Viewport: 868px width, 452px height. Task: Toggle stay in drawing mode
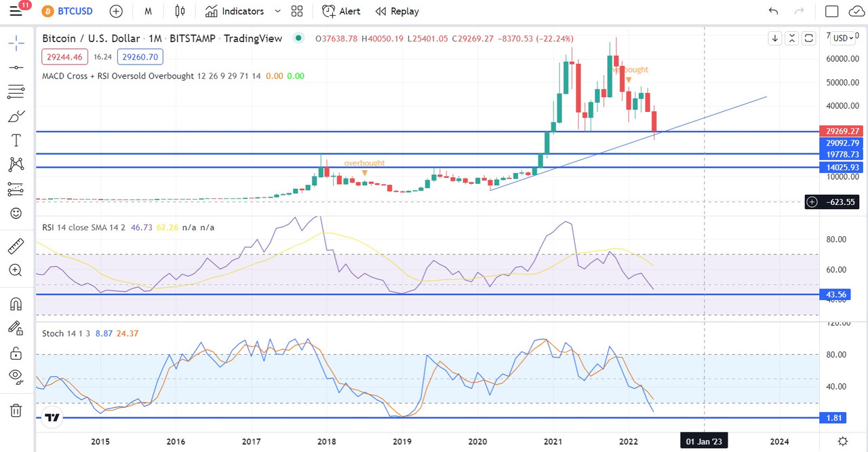click(x=16, y=328)
